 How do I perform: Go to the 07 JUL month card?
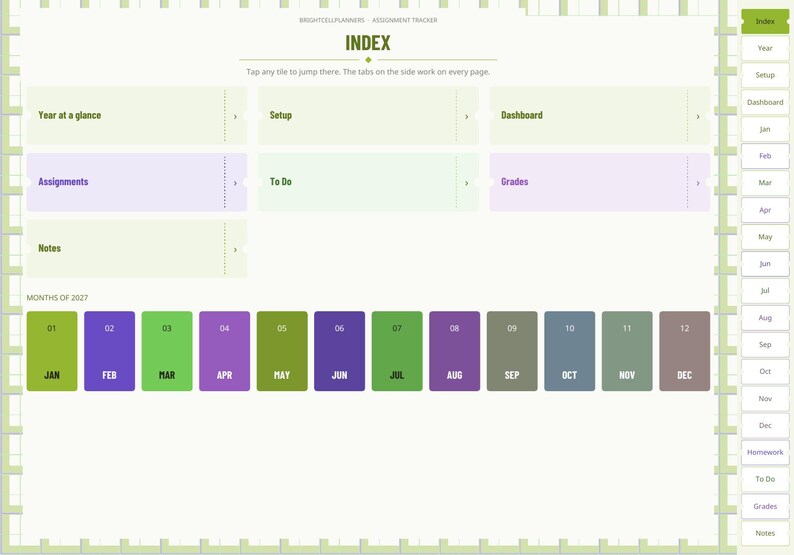pos(397,351)
